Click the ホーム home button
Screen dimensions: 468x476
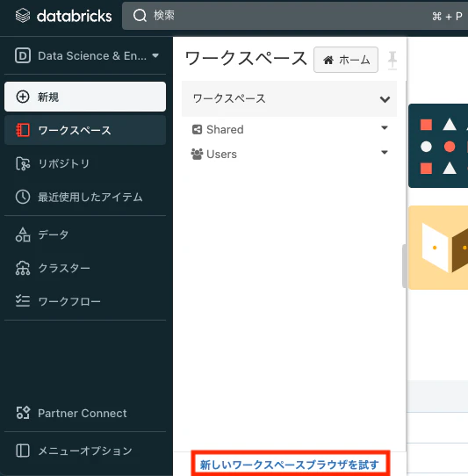(x=346, y=60)
